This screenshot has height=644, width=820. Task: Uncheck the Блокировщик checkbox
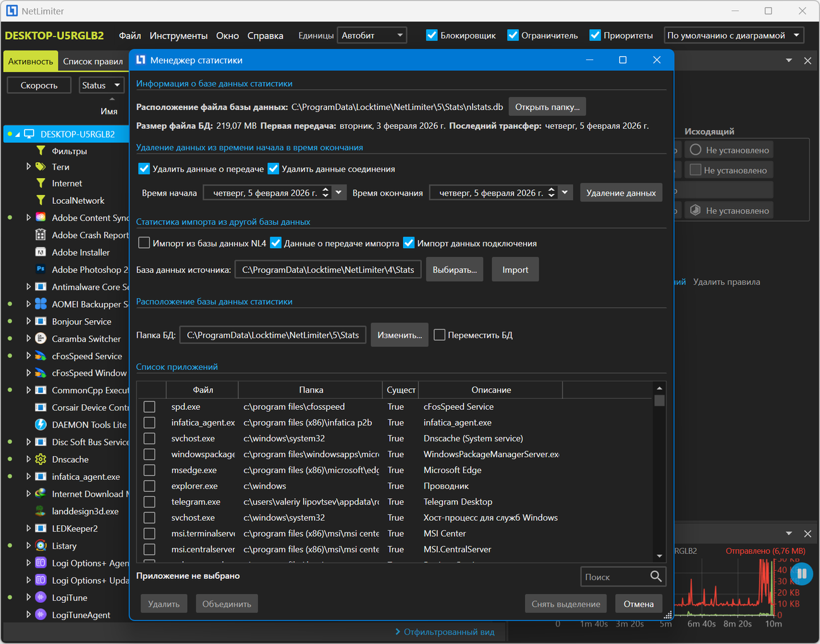coord(432,35)
